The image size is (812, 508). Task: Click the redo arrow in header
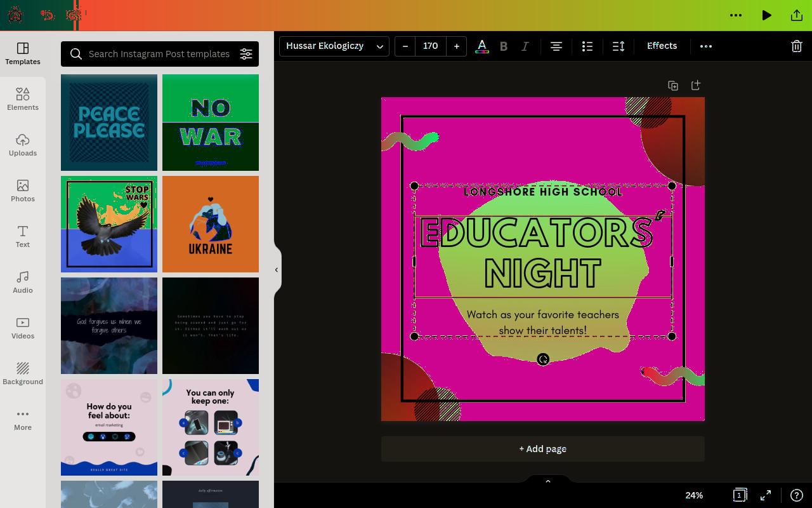click(x=74, y=14)
